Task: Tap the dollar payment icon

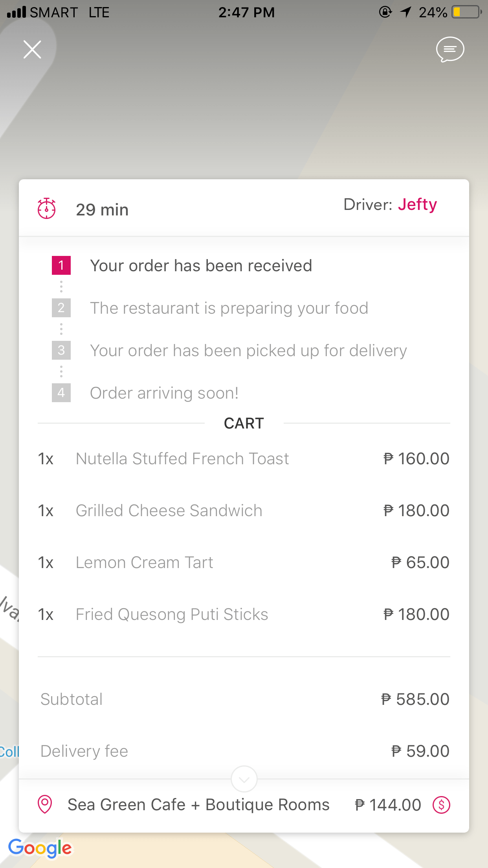Action: click(x=441, y=805)
